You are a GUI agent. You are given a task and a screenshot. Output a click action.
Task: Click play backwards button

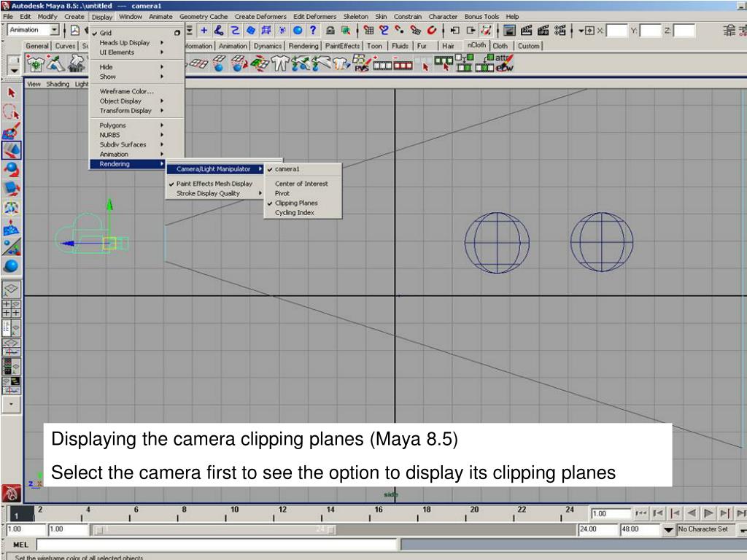coord(692,513)
